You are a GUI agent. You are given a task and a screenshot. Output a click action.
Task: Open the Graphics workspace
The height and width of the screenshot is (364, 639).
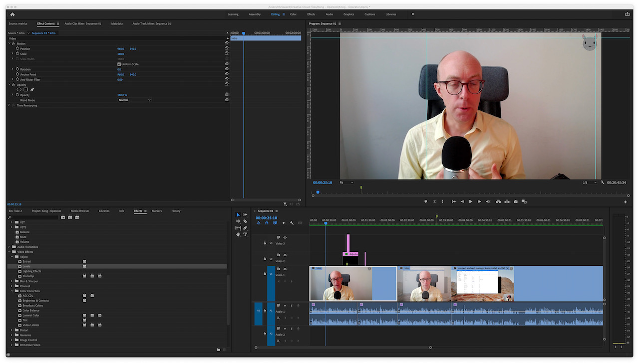coord(349,14)
